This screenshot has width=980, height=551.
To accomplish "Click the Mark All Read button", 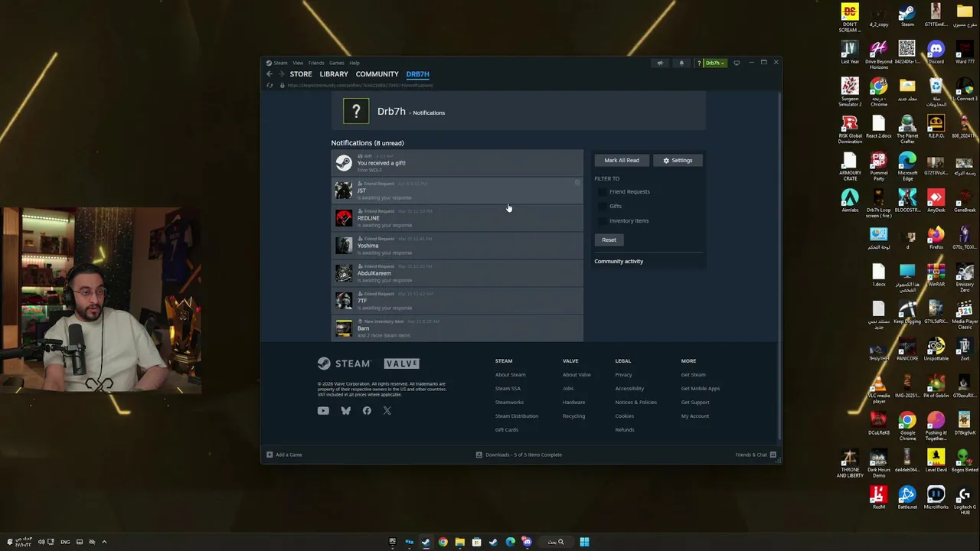I will pos(622,161).
